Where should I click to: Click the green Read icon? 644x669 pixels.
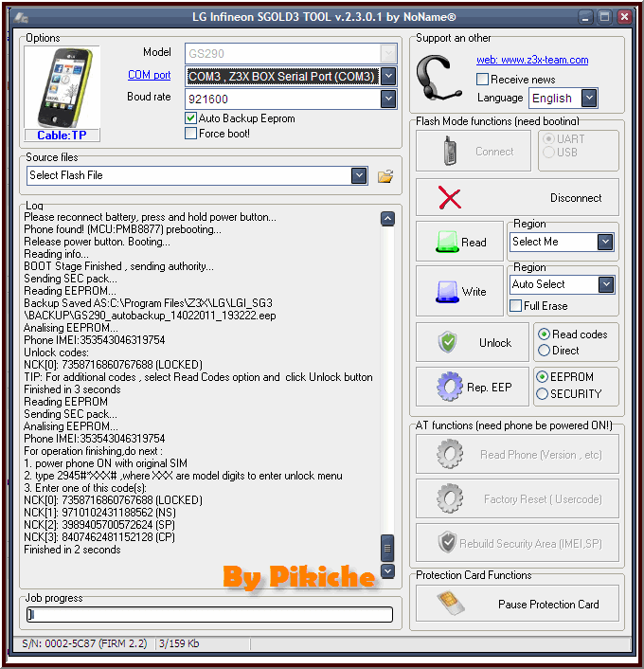coord(447,242)
